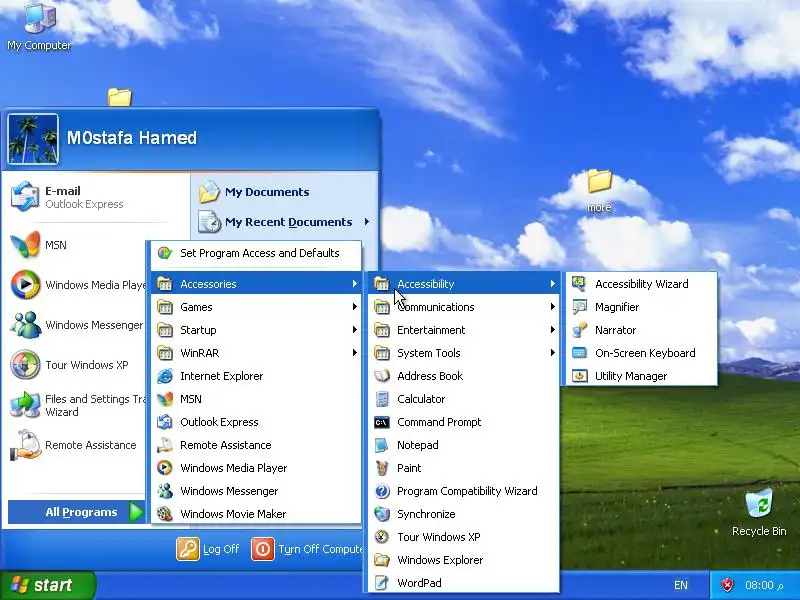Click All Programs button

(x=77, y=512)
